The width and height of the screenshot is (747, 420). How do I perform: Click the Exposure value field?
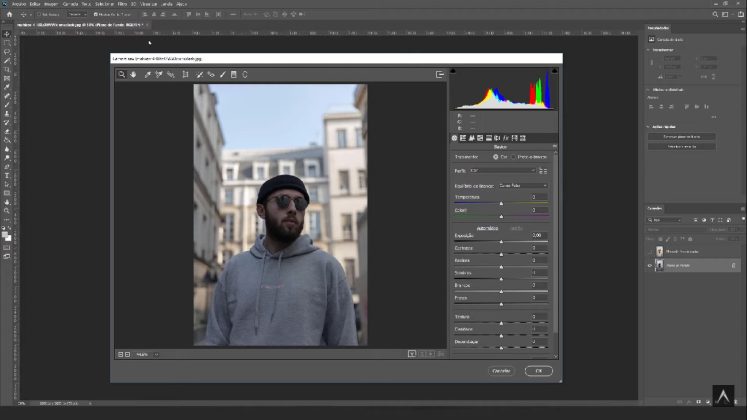[538, 235]
